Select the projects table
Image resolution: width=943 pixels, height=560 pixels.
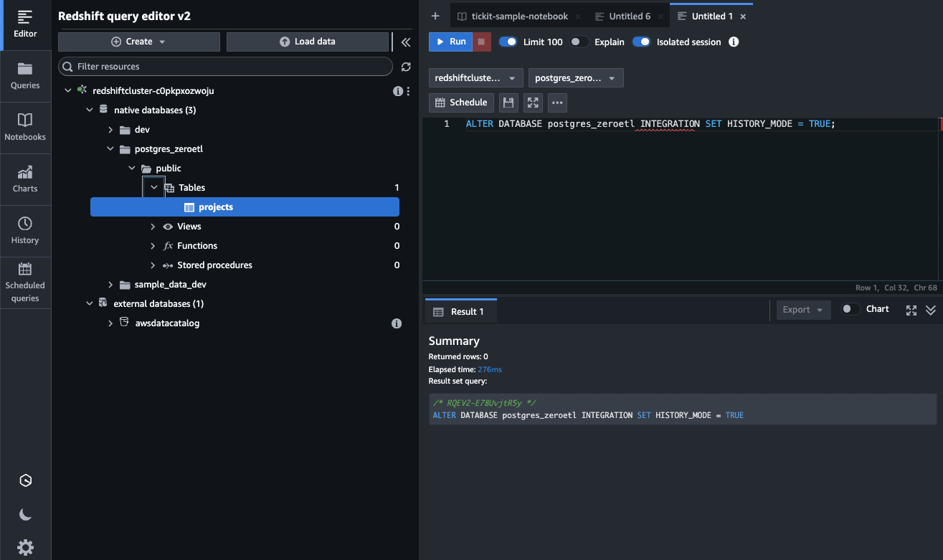tap(245, 207)
